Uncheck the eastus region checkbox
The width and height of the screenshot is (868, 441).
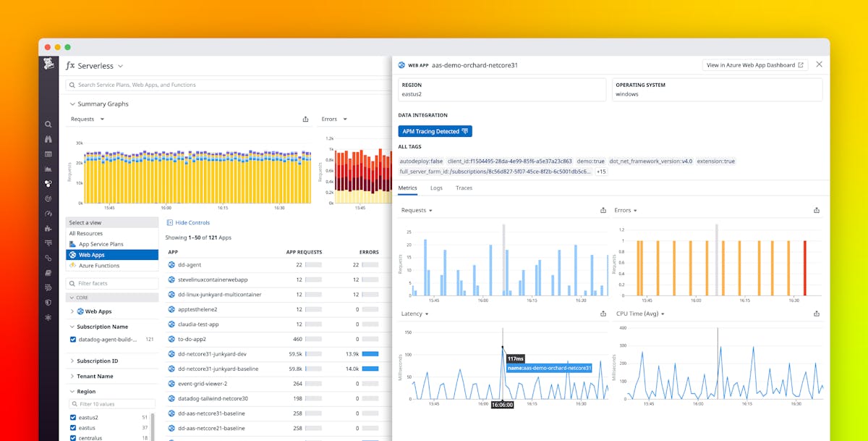coord(73,427)
